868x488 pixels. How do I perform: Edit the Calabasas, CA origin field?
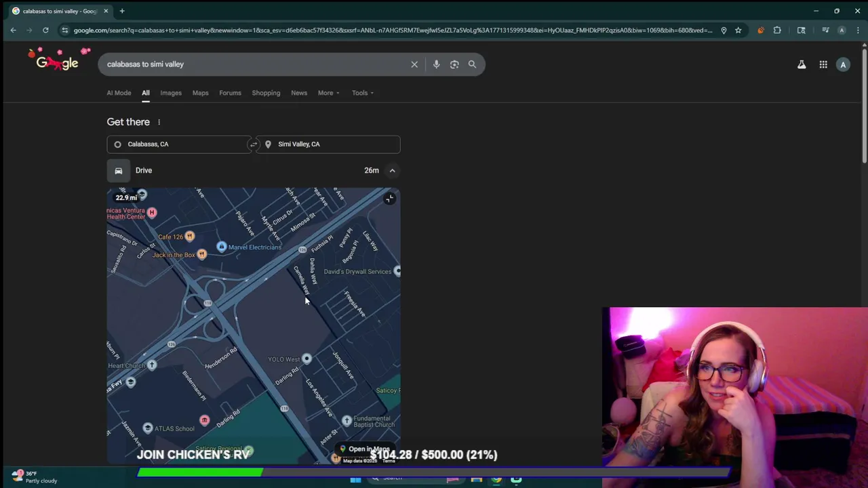coord(178,144)
